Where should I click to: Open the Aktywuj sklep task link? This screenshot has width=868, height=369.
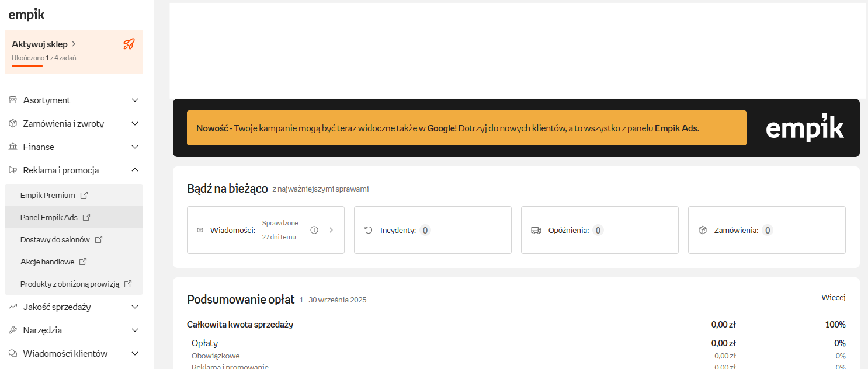[44, 44]
